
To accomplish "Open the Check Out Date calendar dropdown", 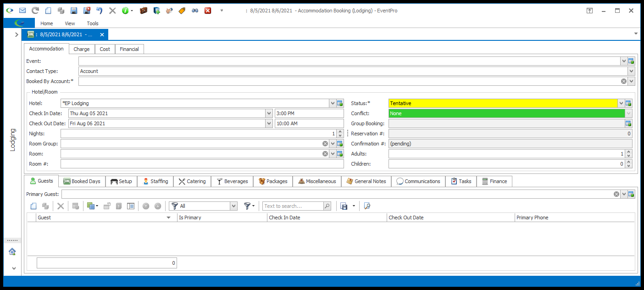I will (269, 123).
